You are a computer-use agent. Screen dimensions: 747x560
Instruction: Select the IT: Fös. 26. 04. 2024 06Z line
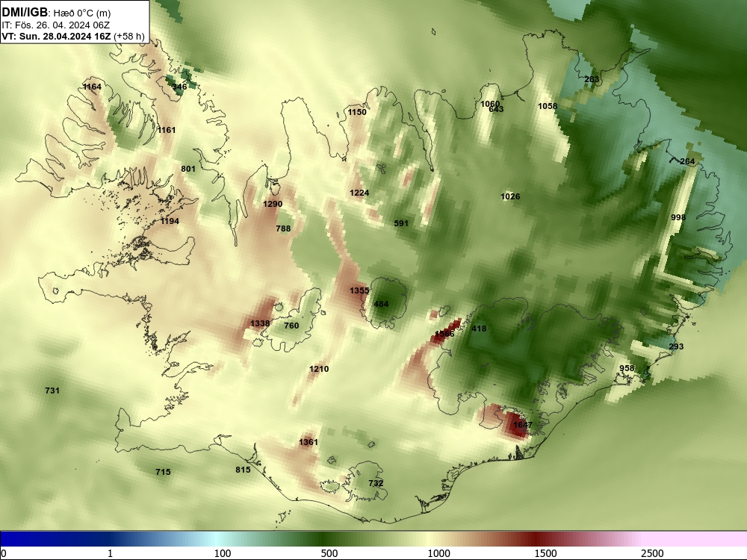click(x=56, y=25)
